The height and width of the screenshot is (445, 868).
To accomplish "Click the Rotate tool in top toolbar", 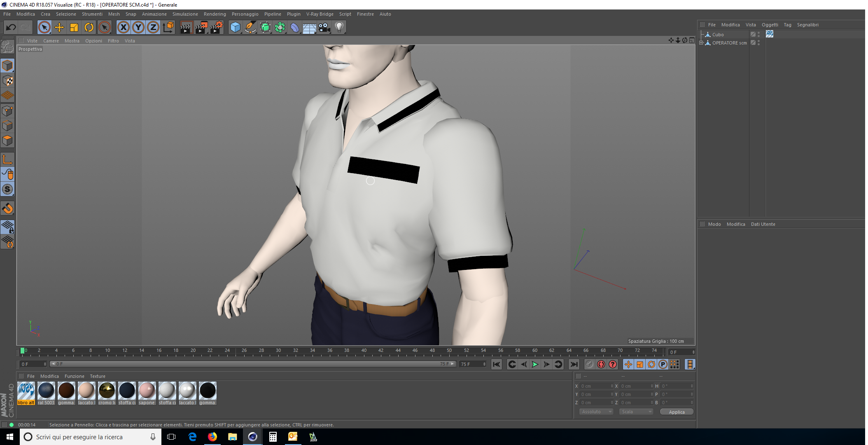I will [x=89, y=28].
